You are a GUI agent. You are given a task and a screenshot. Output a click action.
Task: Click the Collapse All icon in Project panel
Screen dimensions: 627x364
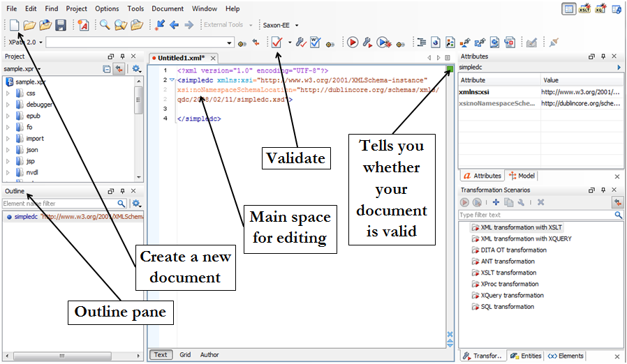pos(106,69)
